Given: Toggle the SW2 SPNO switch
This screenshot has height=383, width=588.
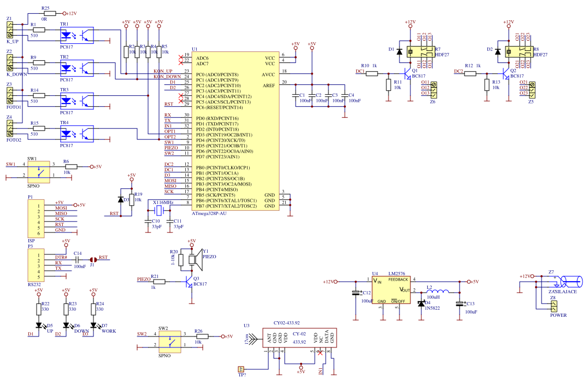Looking at the screenshot, I should 169,342.
